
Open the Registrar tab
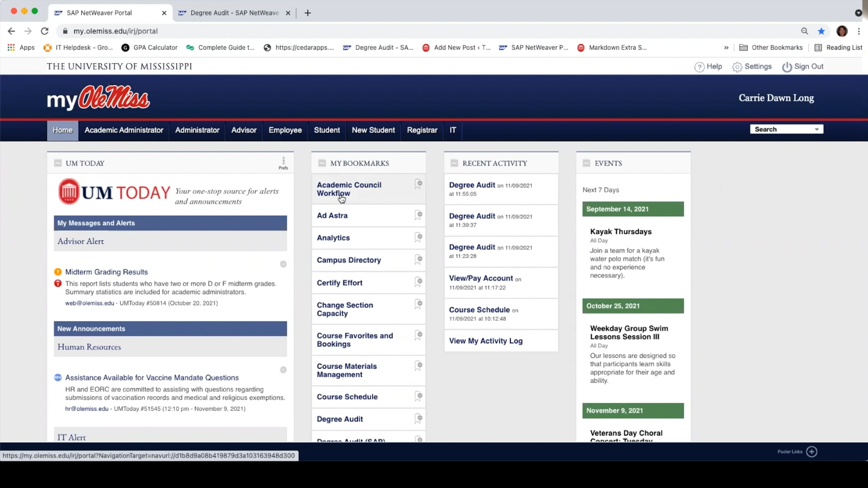[422, 130]
